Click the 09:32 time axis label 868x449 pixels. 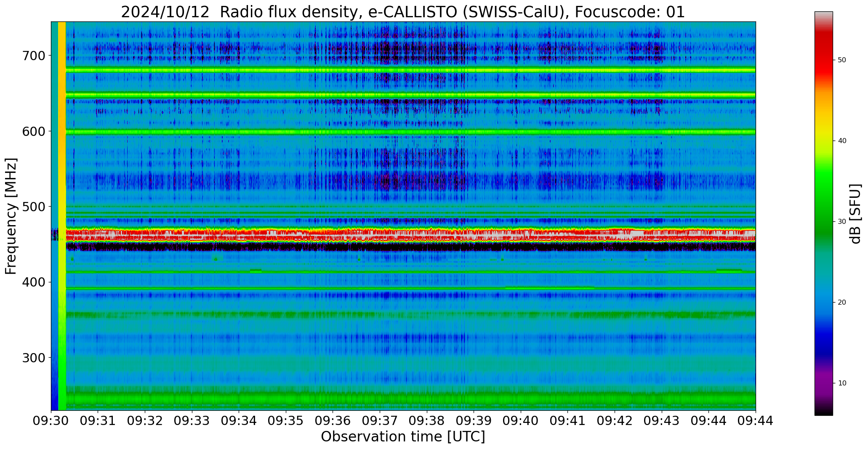[x=145, y=421]
